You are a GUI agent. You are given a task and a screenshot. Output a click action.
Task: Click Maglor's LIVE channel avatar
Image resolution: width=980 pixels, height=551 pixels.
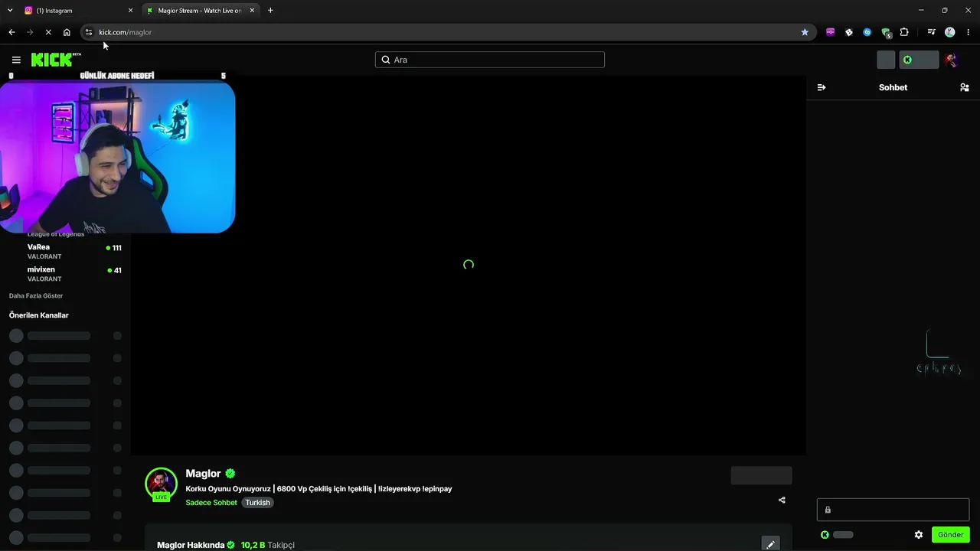[161, 484]
